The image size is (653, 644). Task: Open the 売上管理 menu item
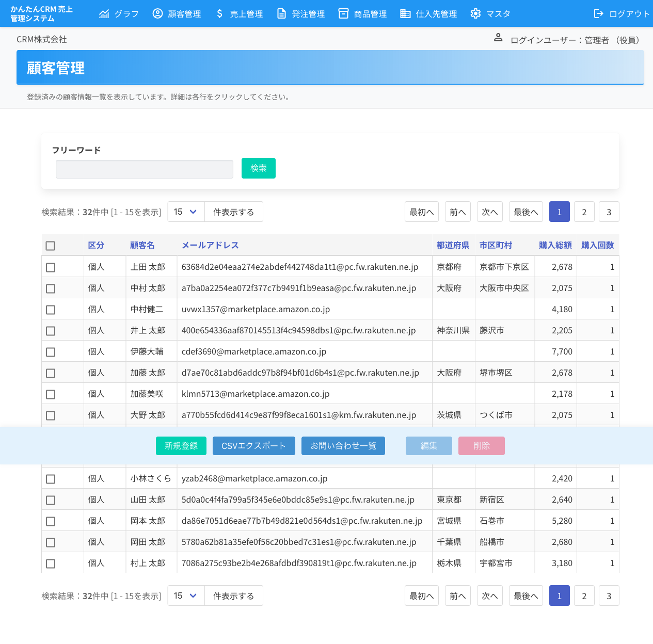point(246,13)
